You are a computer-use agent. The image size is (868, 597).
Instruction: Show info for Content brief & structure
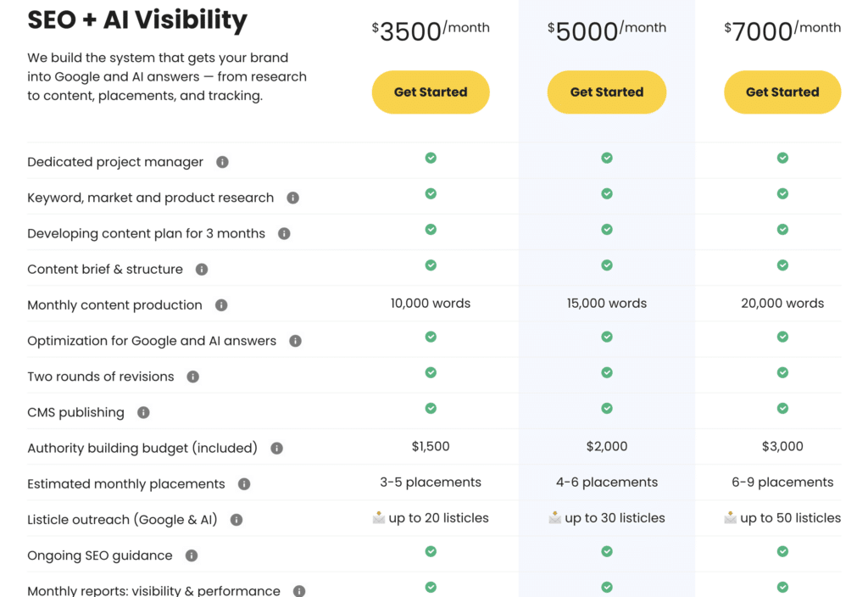coord(202,269)
